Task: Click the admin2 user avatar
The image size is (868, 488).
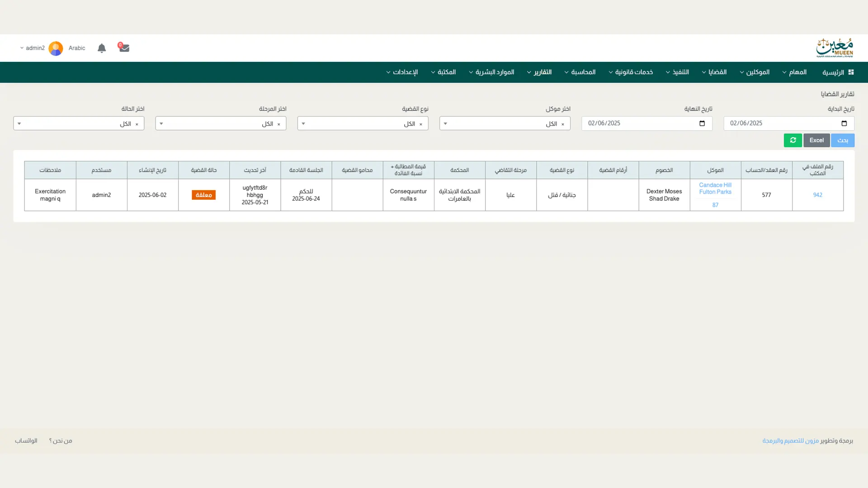Action: tap(56, 48)
